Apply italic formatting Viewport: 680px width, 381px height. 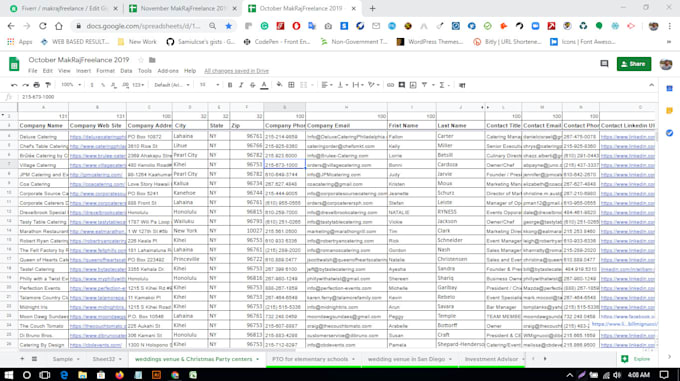[x=241, y=85]
